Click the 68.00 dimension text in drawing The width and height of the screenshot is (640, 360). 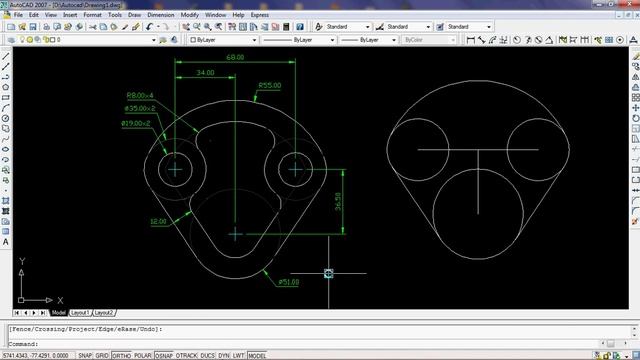pyautogui.click(x=235, y=58)
